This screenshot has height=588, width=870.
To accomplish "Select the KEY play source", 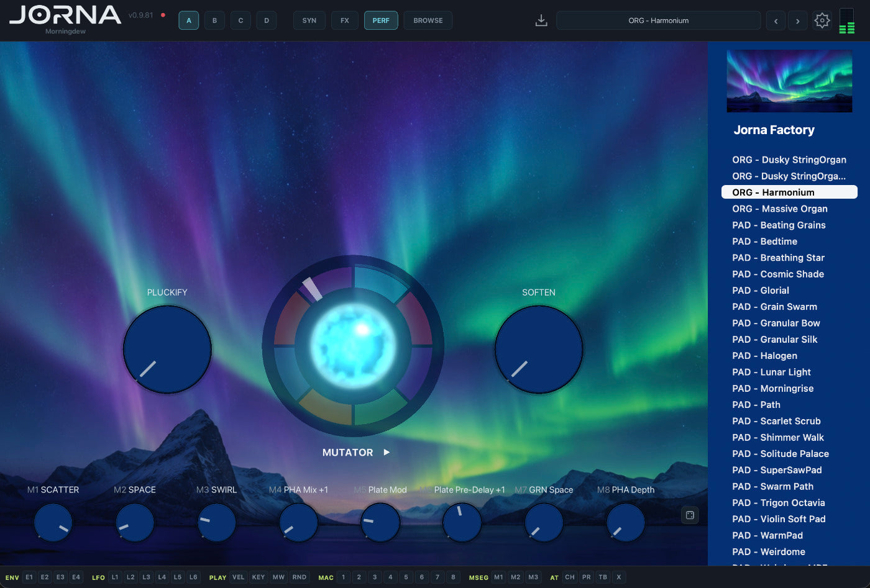I will [259, 577].
